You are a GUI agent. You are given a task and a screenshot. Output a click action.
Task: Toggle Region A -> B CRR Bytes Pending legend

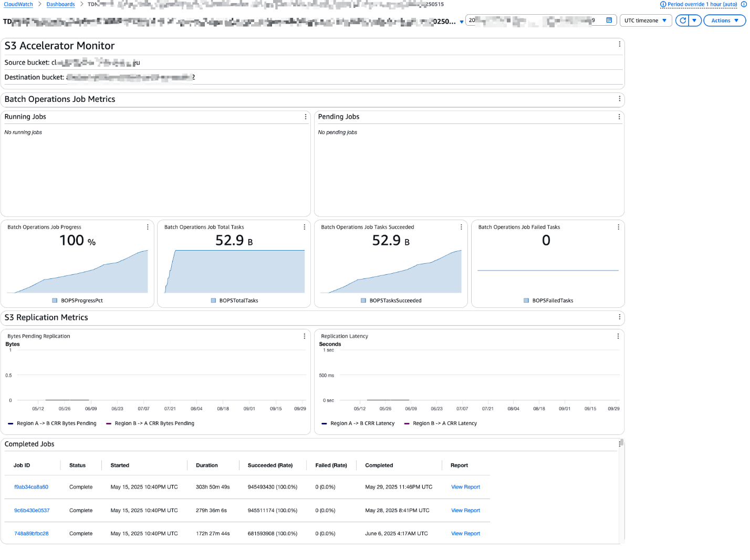[x=52, y=423]
